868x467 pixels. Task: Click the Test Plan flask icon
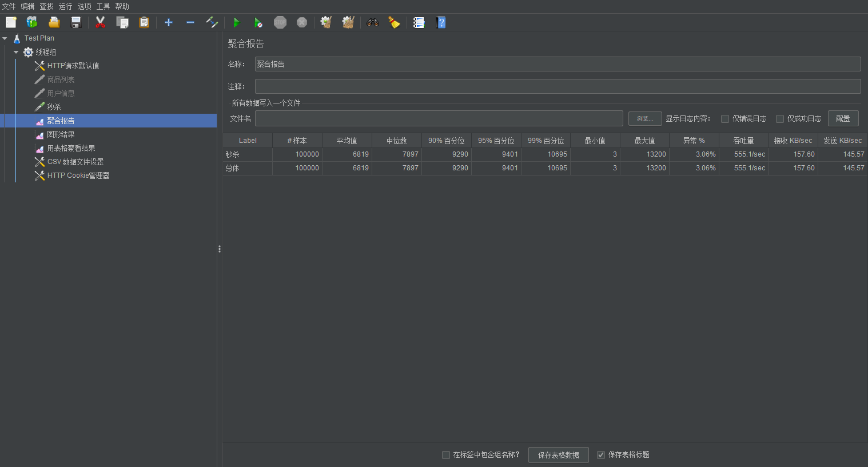(x=17, y=38)
